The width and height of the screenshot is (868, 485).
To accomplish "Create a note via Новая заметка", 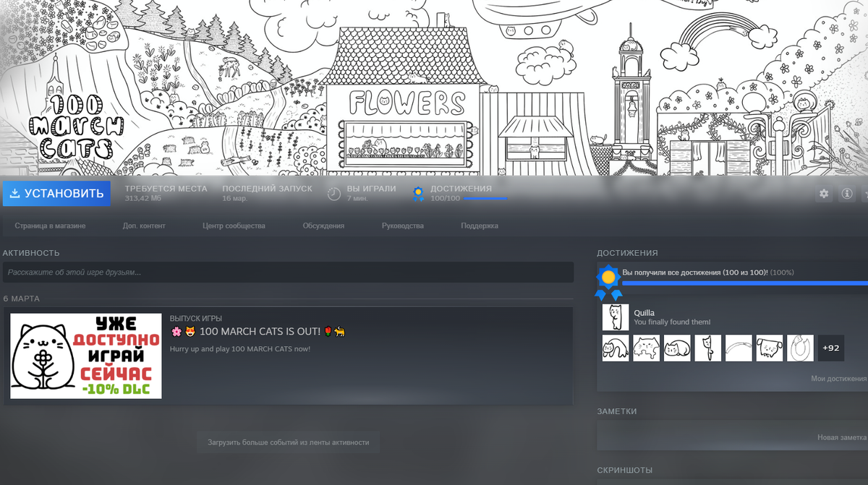I will (842, 437).
